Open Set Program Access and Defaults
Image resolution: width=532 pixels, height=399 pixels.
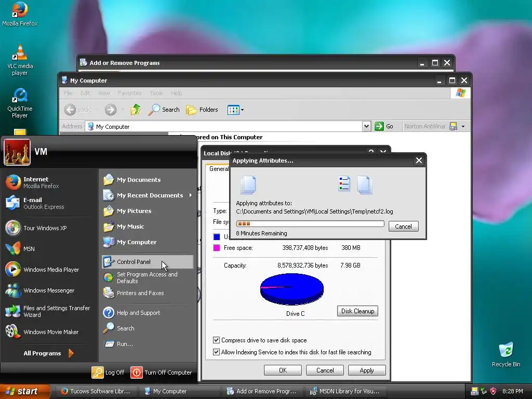(x=147, y=277)
